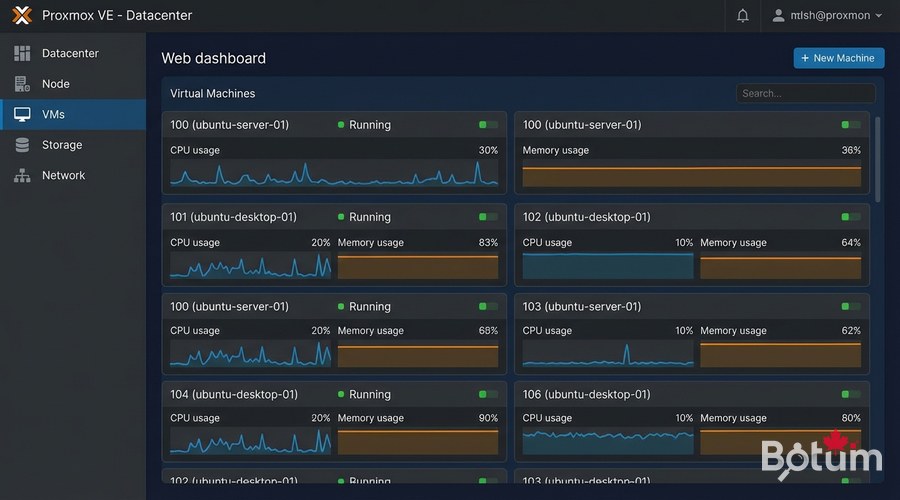Click the Search input field
This screenshot has height=500, width=900.
805,93
